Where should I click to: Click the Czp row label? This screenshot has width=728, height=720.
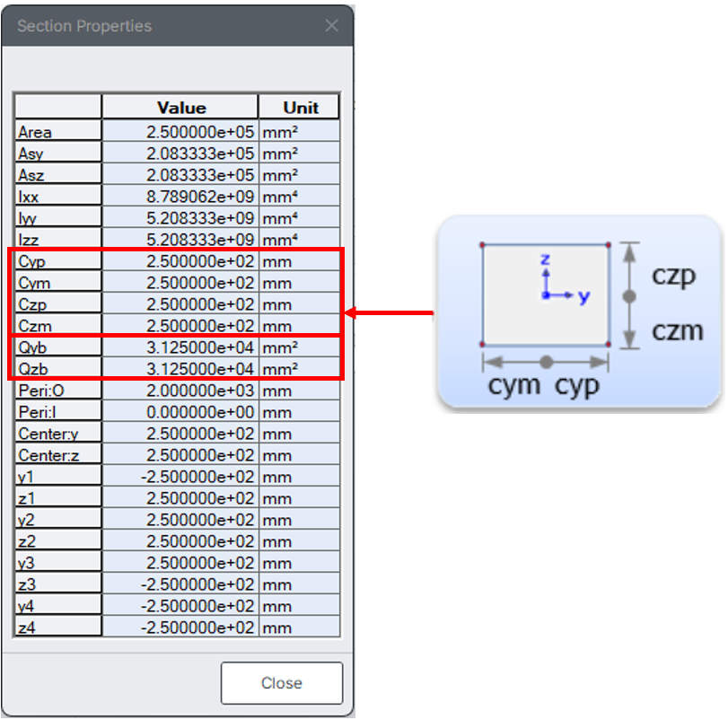click(x=58, y=304)
